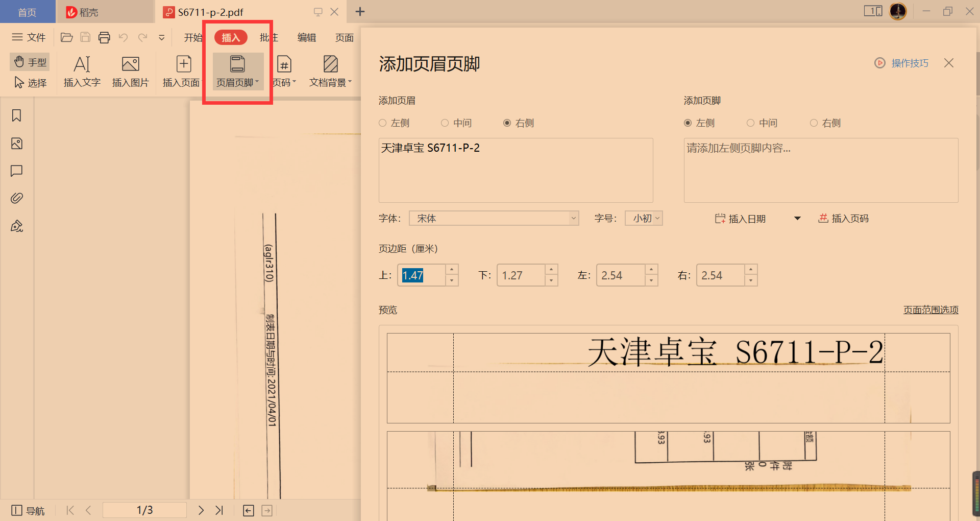Click the header text box 天津卓宝 S6711-P-2

point(516,170)
